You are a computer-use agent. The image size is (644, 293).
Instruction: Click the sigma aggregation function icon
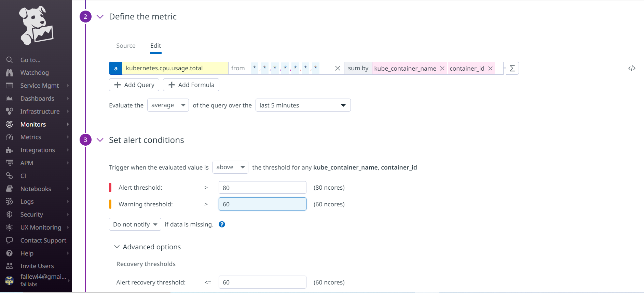pos(512,68)
